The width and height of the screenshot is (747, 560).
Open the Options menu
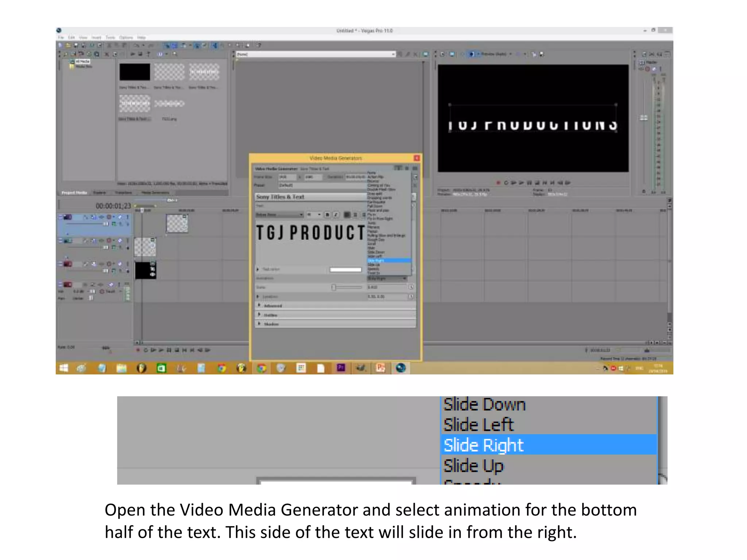click(x=126, y=38)
